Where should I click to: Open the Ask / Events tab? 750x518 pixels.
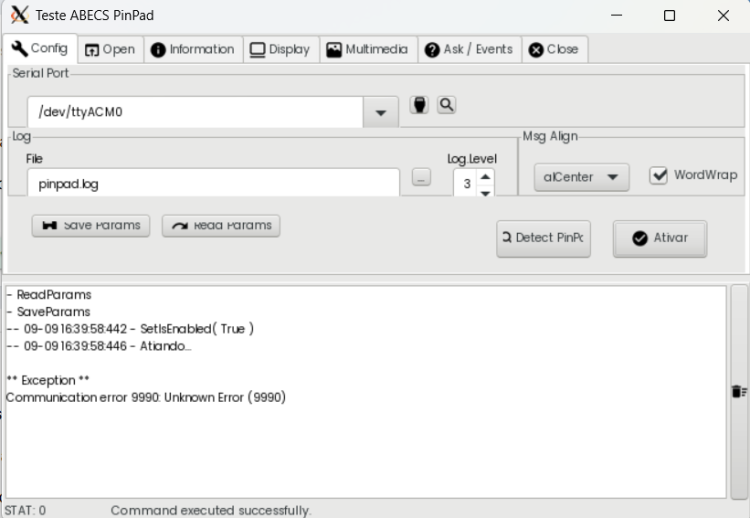[469, 49]
